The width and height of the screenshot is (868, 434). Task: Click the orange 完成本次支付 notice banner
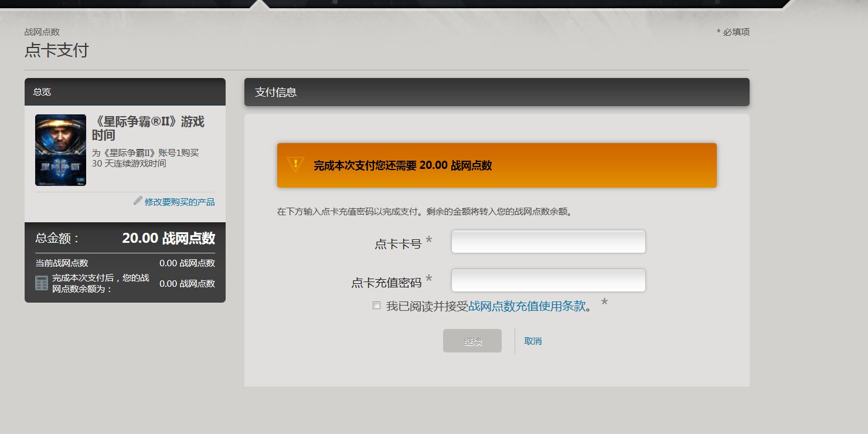click(x=496, y=166)
